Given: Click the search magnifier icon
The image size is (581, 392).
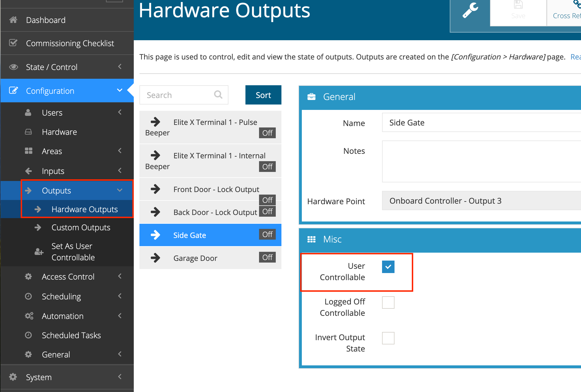Looking at the screenshot, I should coord(218,95).
